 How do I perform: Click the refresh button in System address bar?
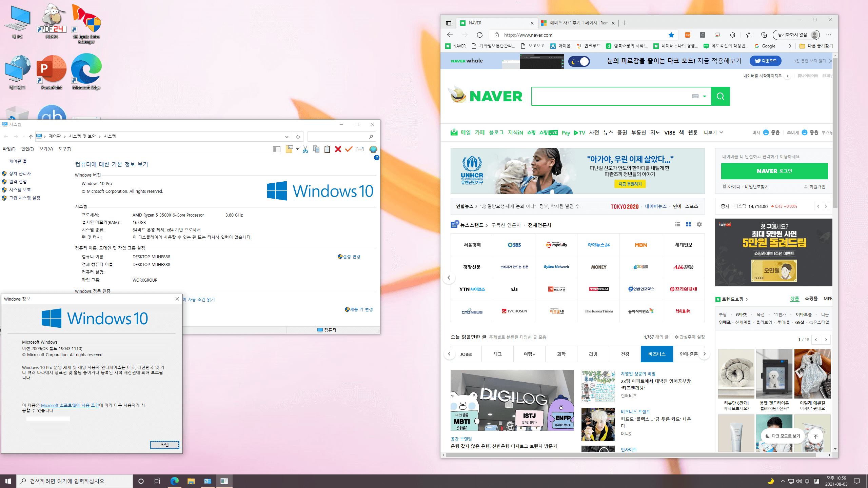298,137
